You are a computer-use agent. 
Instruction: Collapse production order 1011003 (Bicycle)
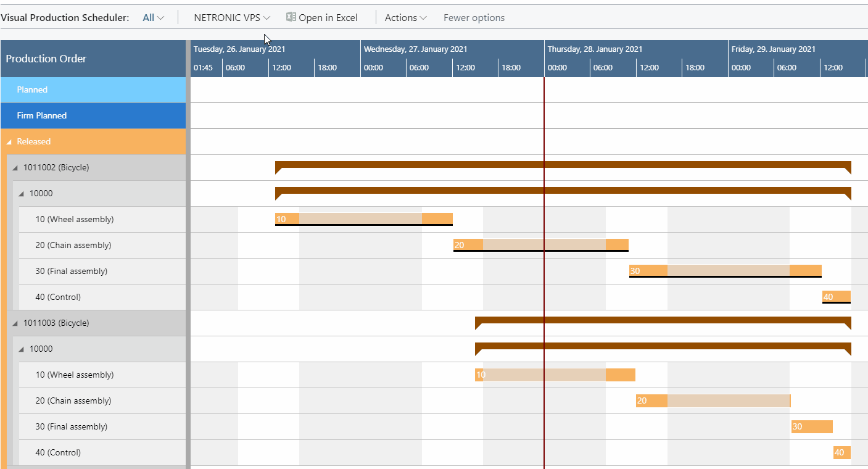coord(15,323)
